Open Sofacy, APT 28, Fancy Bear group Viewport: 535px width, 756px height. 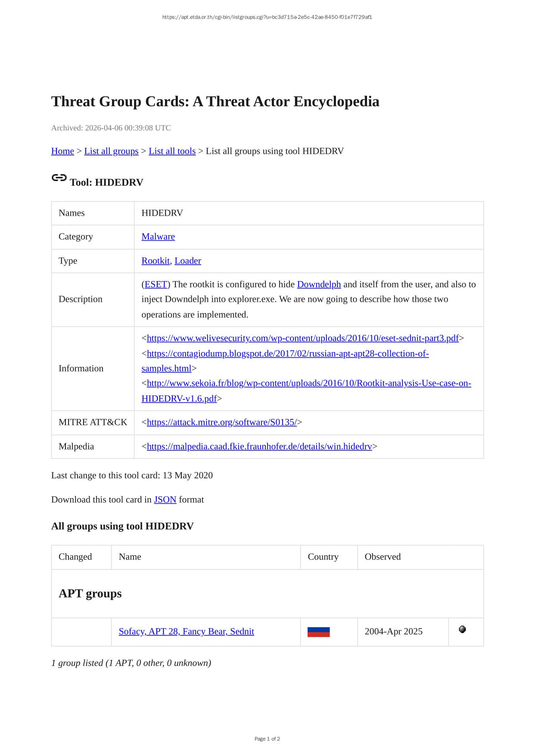(186, 632)
